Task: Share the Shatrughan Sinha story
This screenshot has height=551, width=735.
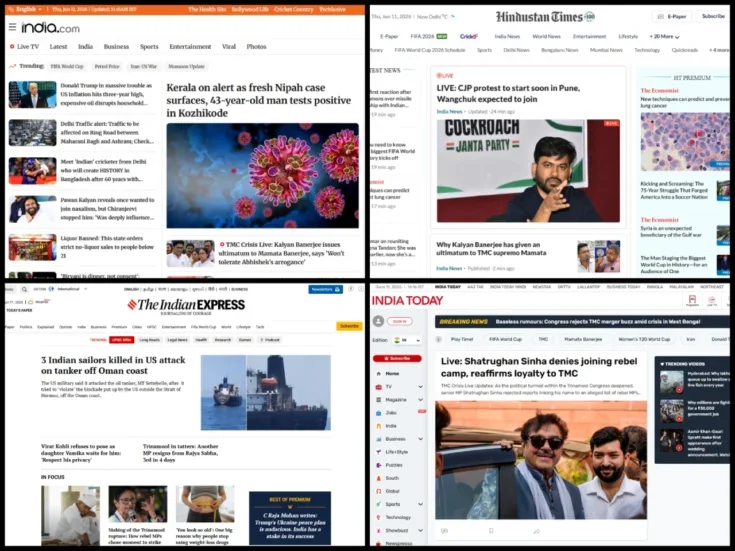Action: [x=537, y=531]
